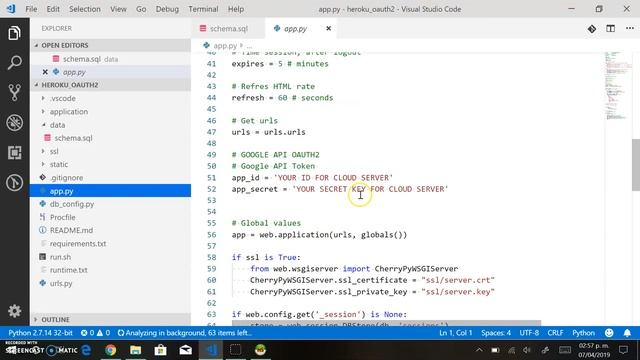The image size is (640, 360).
Task: Open db_config.py file
Action: pos(72,204)
